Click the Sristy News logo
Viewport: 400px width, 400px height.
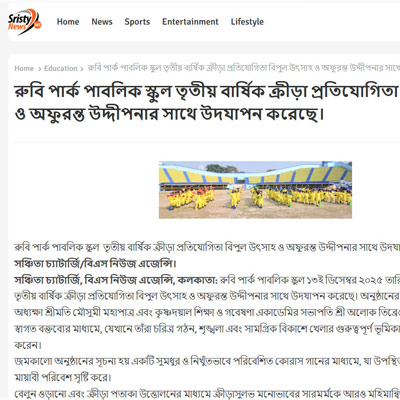25,22
